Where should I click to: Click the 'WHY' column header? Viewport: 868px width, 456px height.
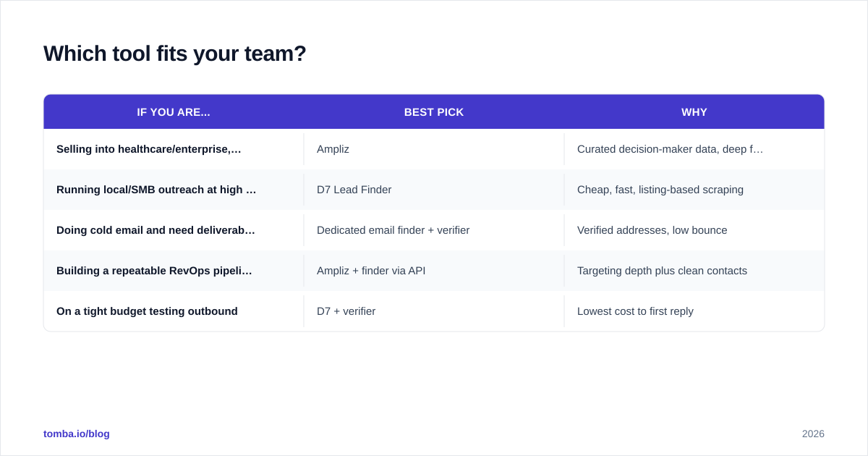click(694, 112)
